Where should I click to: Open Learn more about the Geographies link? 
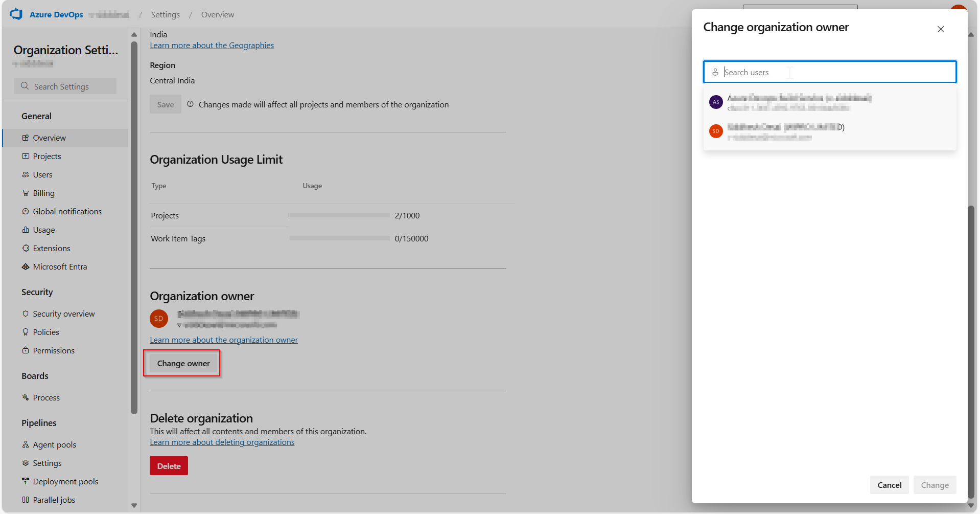pos(212,46)
